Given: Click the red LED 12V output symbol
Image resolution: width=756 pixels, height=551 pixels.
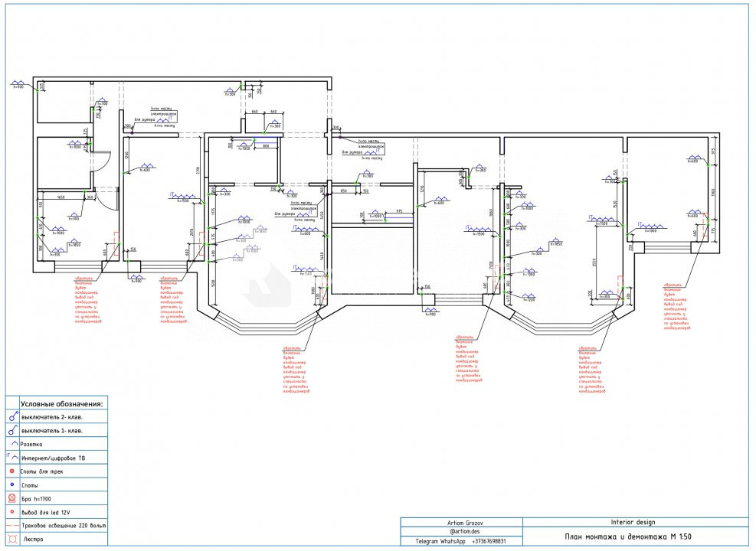Looking at the screenshot, I should coord(13,512).
